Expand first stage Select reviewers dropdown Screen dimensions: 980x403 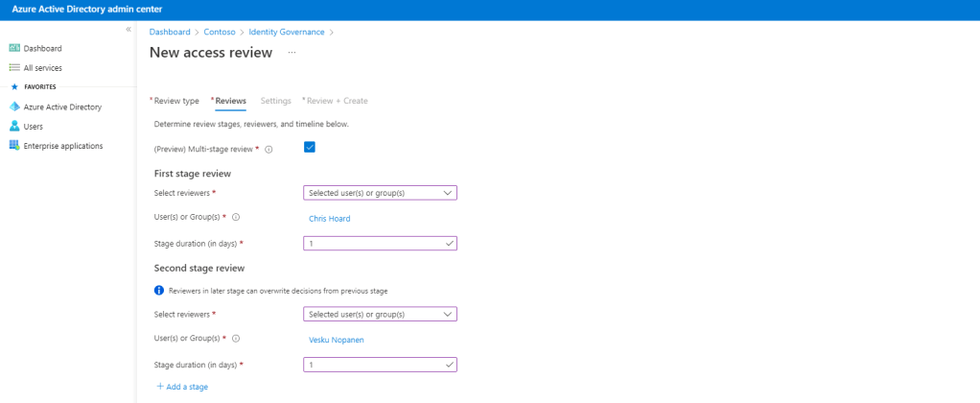point(380,193)
